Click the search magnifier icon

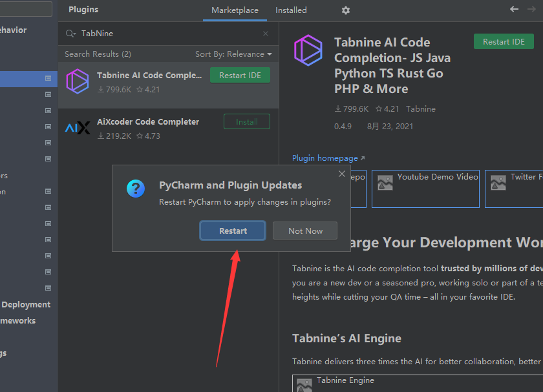point(70,34)
